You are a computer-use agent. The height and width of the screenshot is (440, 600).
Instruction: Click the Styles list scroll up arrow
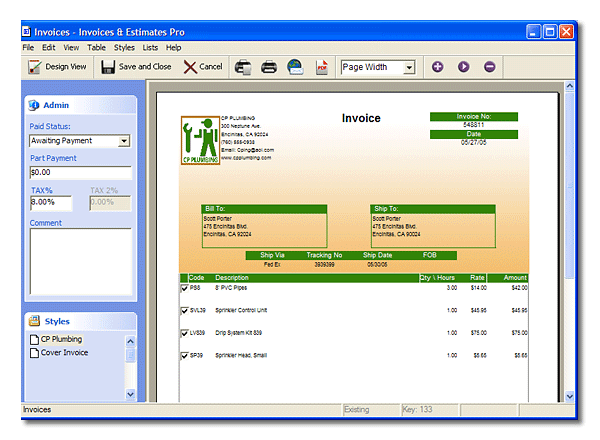(130, 341)
